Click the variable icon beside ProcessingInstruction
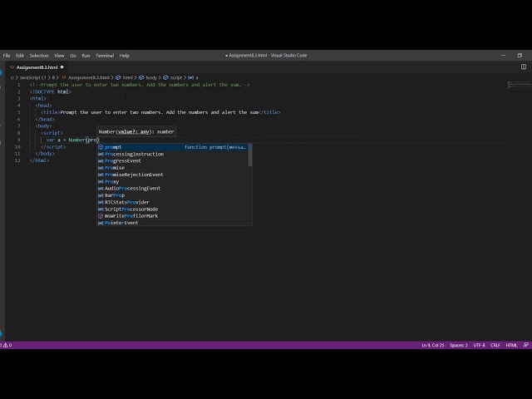The height and width of the screenshot is (399, 532). click(101, 154)
